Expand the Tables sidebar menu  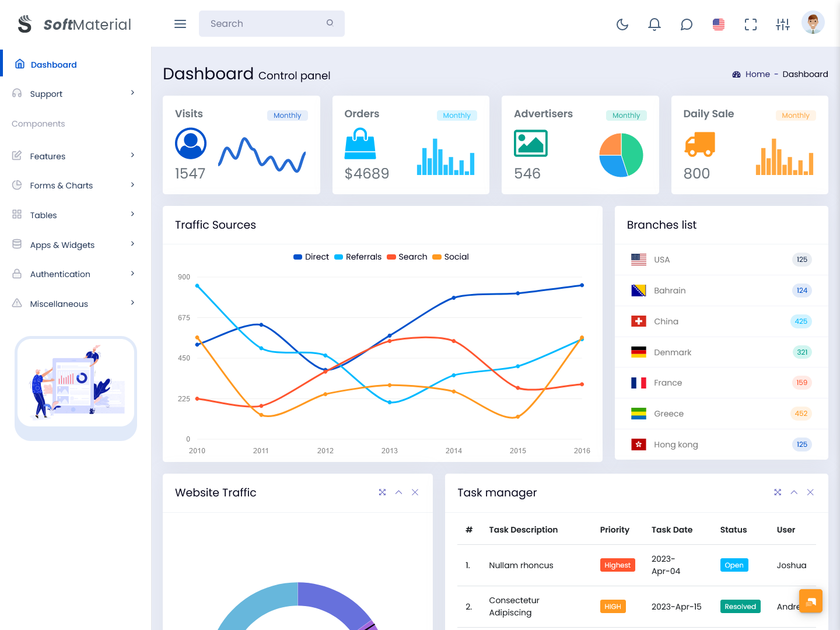click(x=76, y=215)
